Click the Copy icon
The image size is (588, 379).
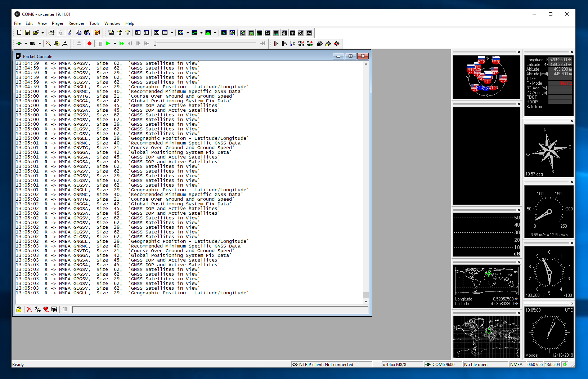[78, 33]
